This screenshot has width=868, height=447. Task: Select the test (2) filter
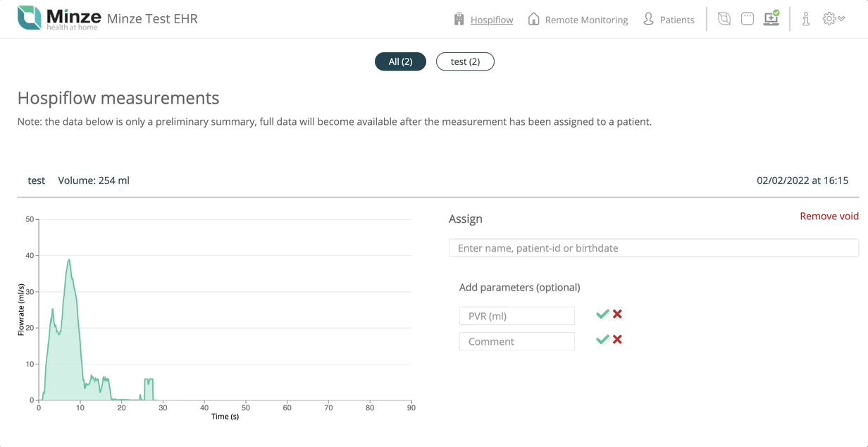(465, 61)
